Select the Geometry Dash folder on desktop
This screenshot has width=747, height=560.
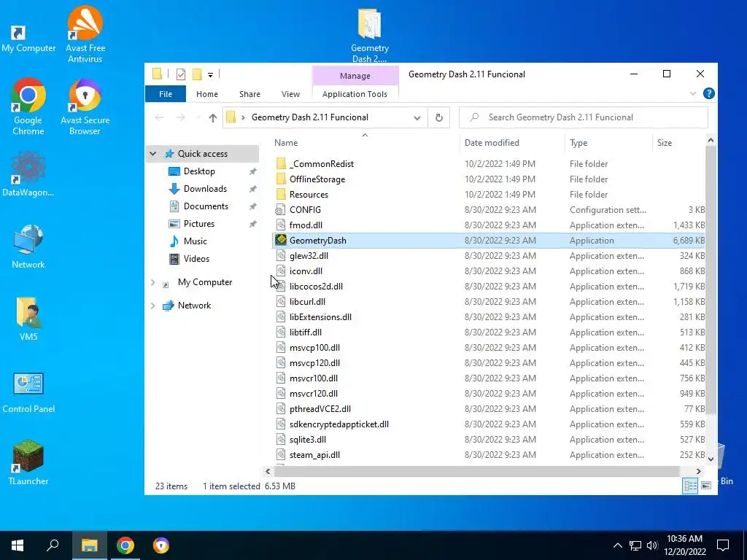(370, 36)
